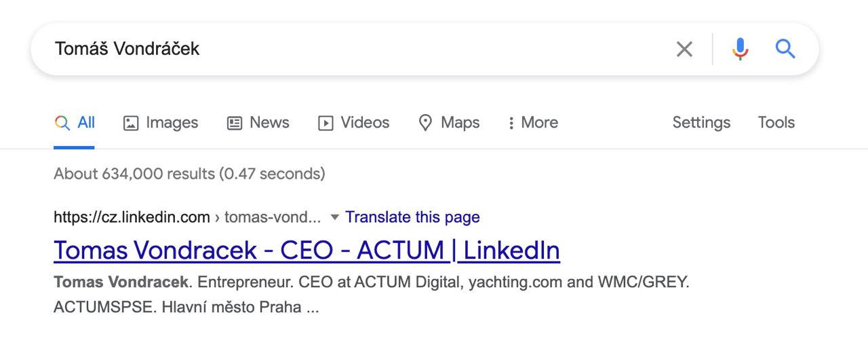Click the News newspaper icon

pos(235,123)
